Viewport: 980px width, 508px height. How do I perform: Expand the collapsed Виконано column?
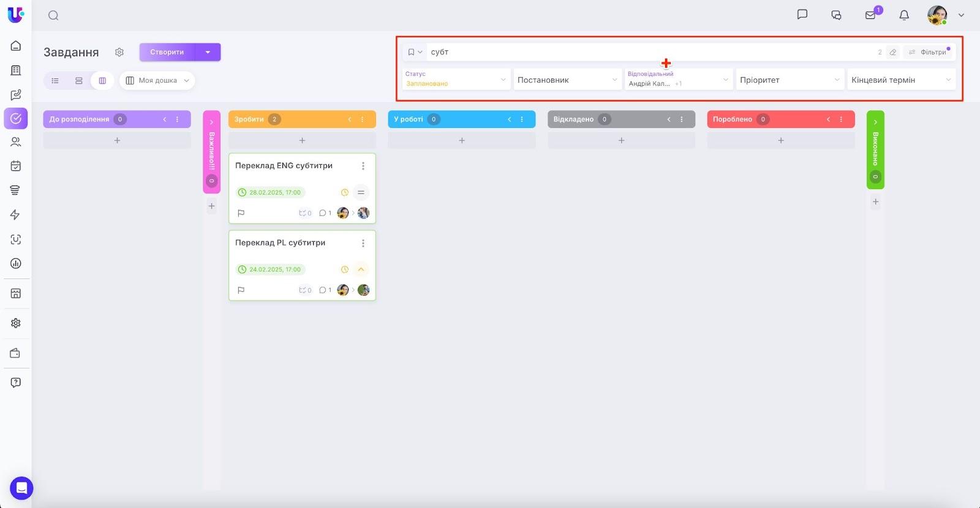coord(875,122)
